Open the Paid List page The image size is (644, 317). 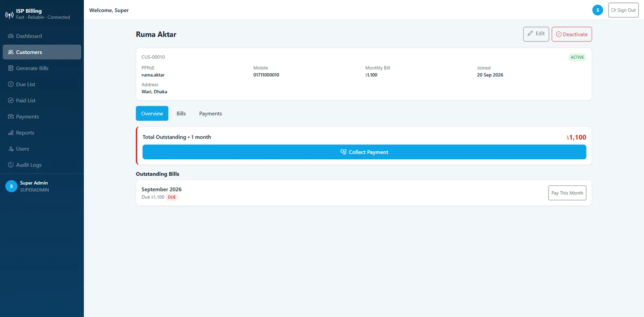(42, 101)
